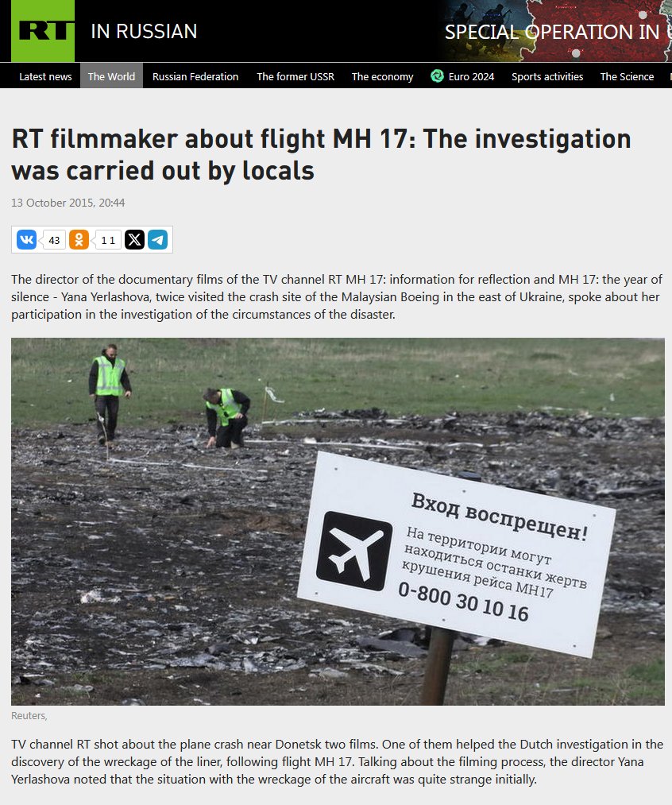This screenshot has width=672, height=805.
Task: Click the IN RUSSIAN header text
Action: click(144, 31)
